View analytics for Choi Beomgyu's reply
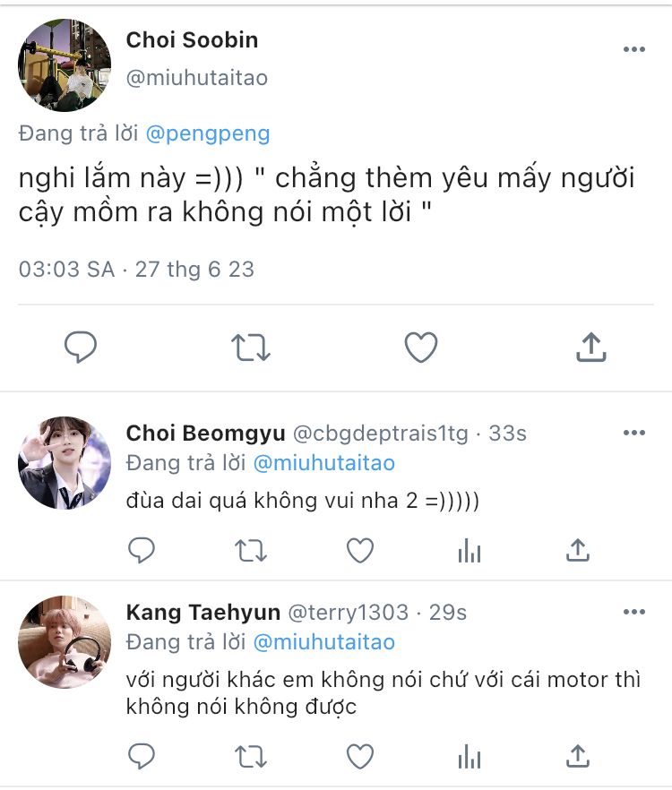The height and width of the screenshot is (790, 672). [x=470, y=551]
